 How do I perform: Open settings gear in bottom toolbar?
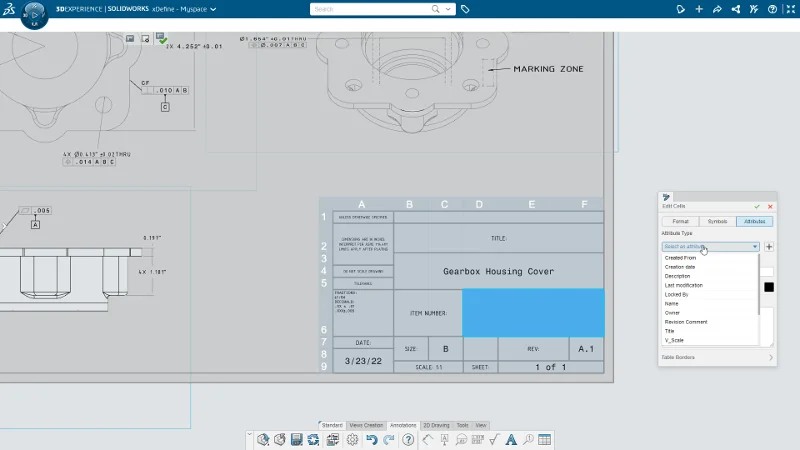(352, 439)
